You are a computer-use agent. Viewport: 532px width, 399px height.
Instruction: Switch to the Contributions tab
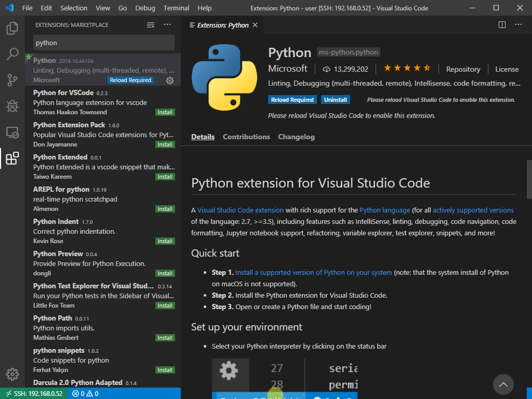click(246, 137)
